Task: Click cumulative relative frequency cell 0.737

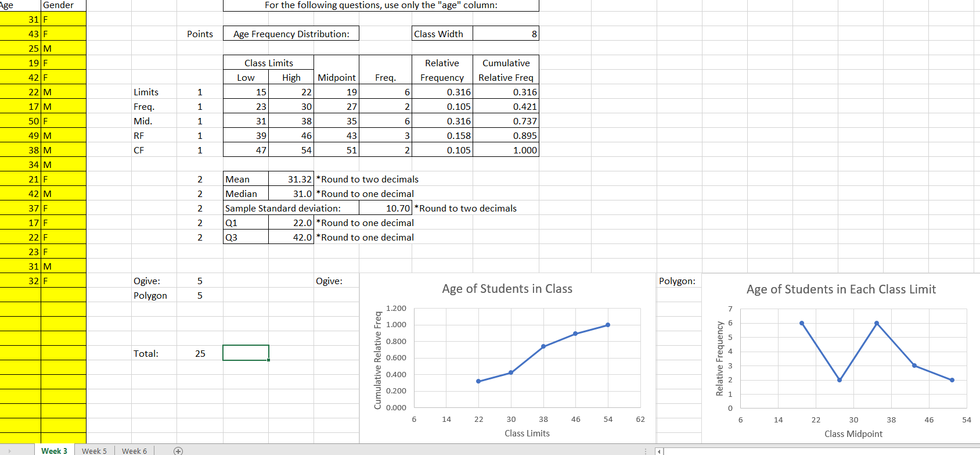Action: pyautogui.click(x=506, y=121)
